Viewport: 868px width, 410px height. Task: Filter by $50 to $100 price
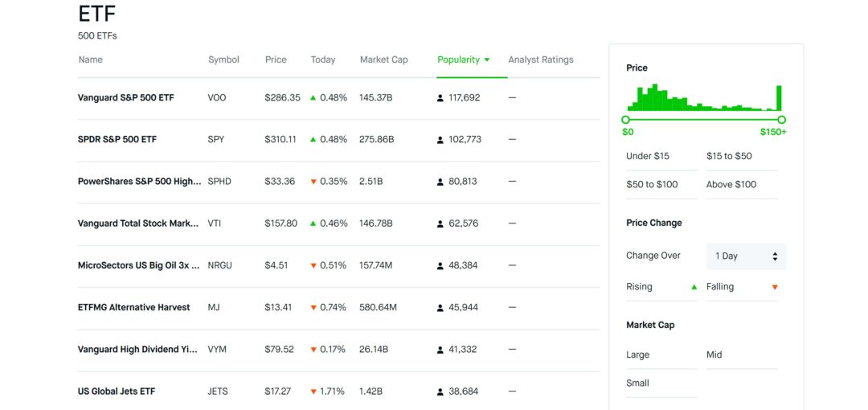[661, 185]
